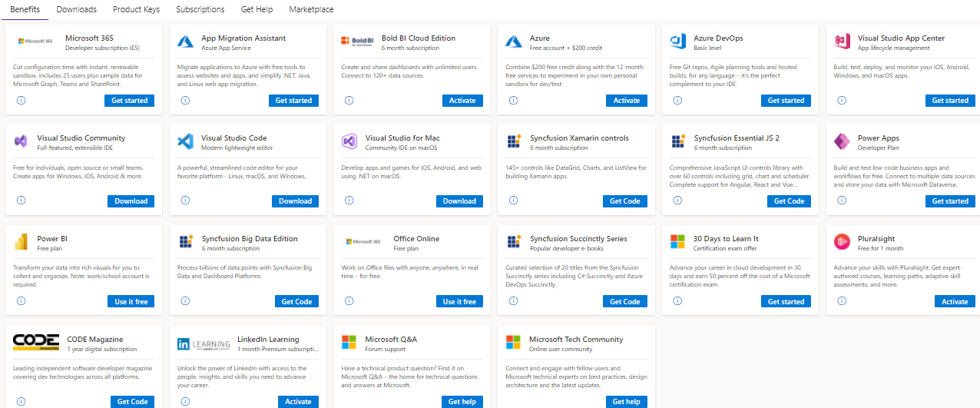Activate the Azure free account benefit
This screenshot has height=408, width=980.
coord(627,101)
